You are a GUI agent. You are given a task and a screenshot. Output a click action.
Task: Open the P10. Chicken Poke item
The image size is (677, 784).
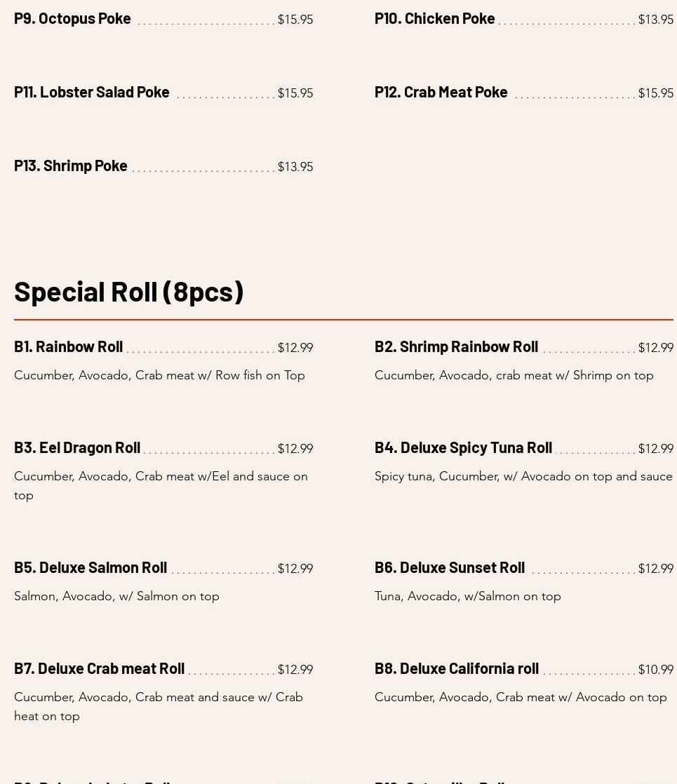pos(434,18)
